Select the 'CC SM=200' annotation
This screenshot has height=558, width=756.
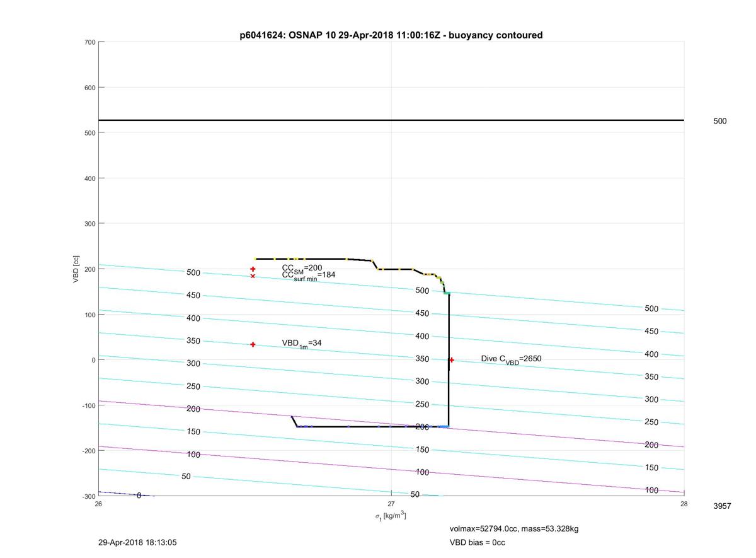point(302,269)
